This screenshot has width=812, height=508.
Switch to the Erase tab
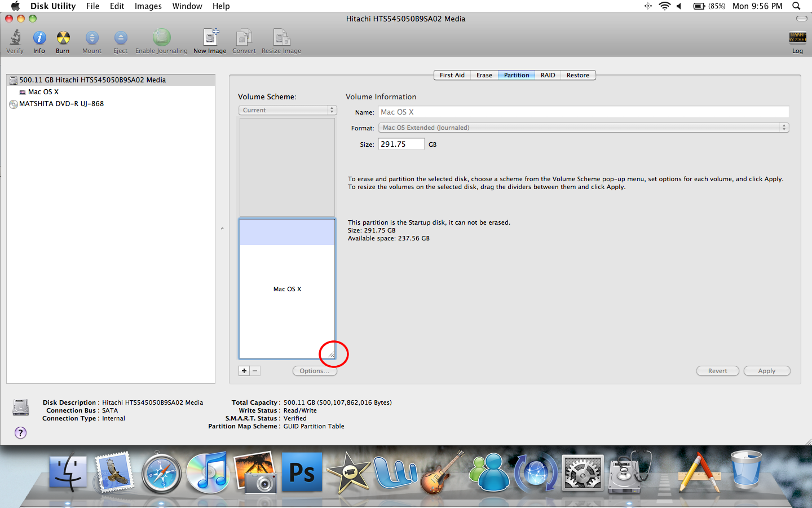coord(484,75)
